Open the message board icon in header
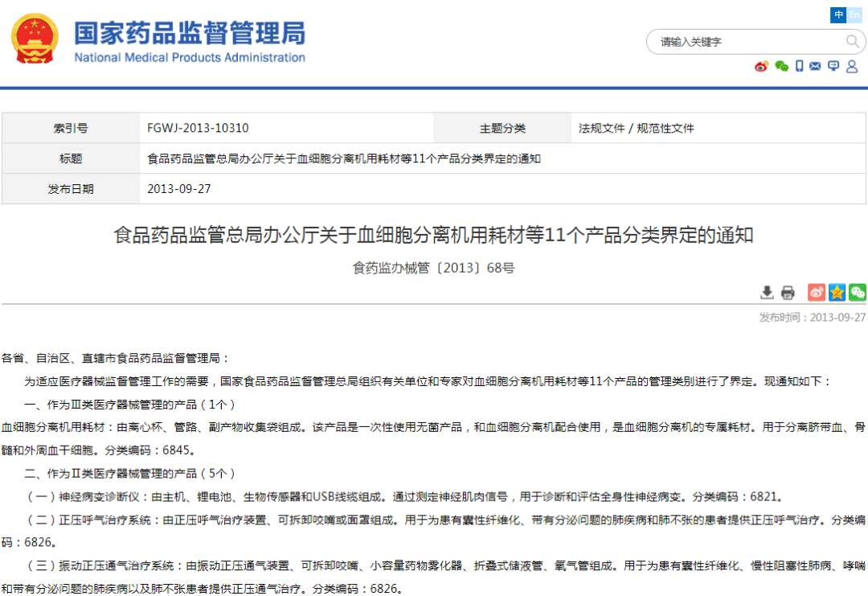 point(833,67)
